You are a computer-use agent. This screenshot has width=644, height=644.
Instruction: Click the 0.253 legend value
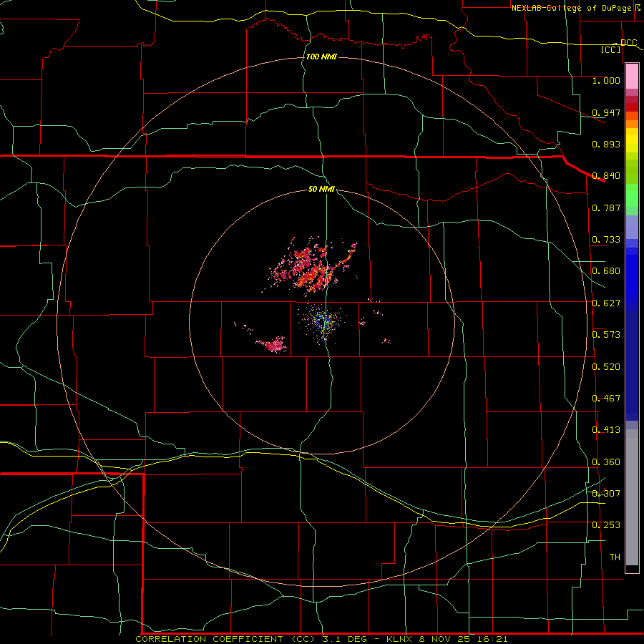coord(606,525)
